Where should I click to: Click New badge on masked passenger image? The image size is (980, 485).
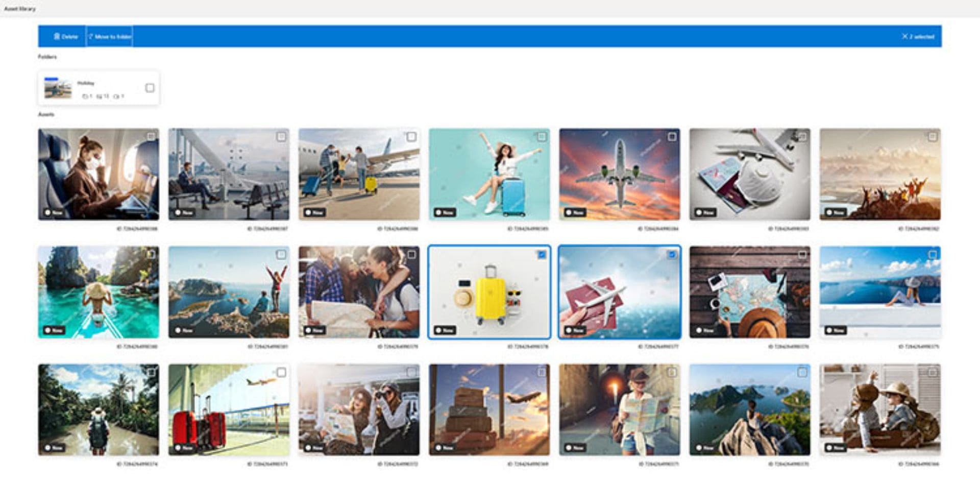54,212
